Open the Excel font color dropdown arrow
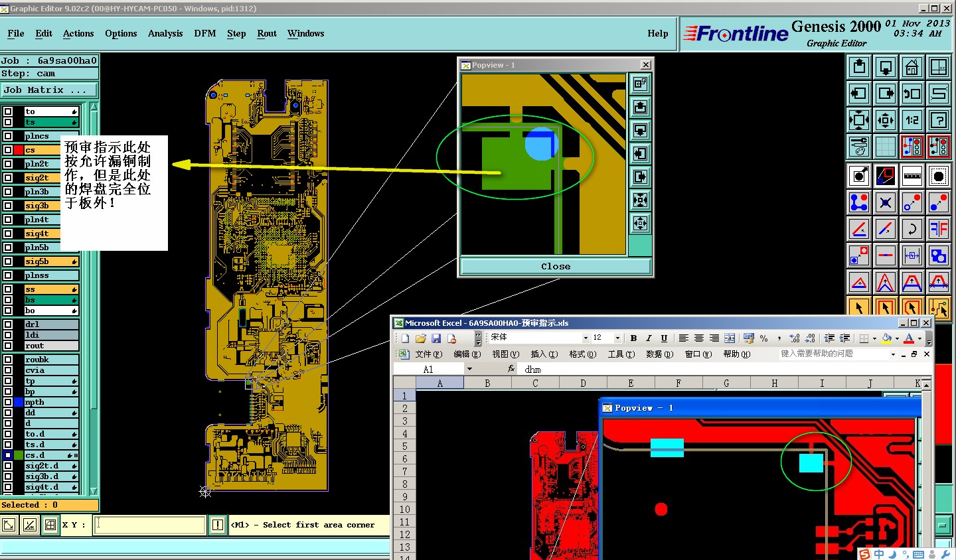This screenshot has height=560, width=956. coord(919,338)
